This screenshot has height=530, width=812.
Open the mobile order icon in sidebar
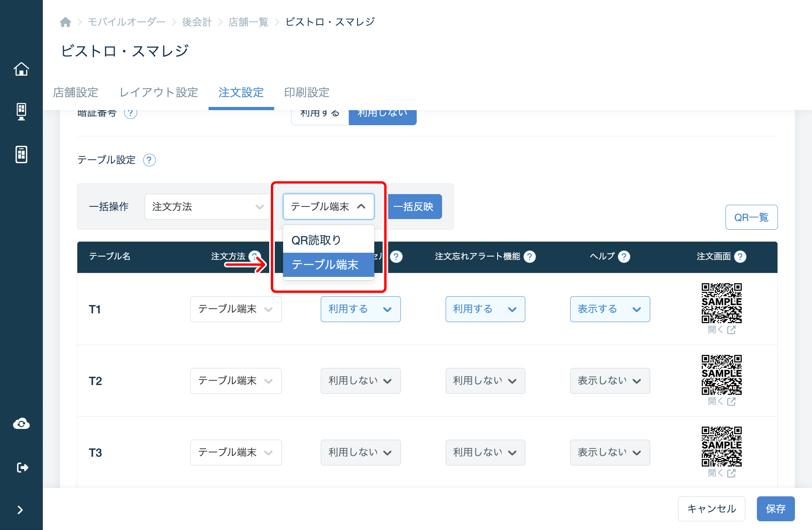point(21,154)
